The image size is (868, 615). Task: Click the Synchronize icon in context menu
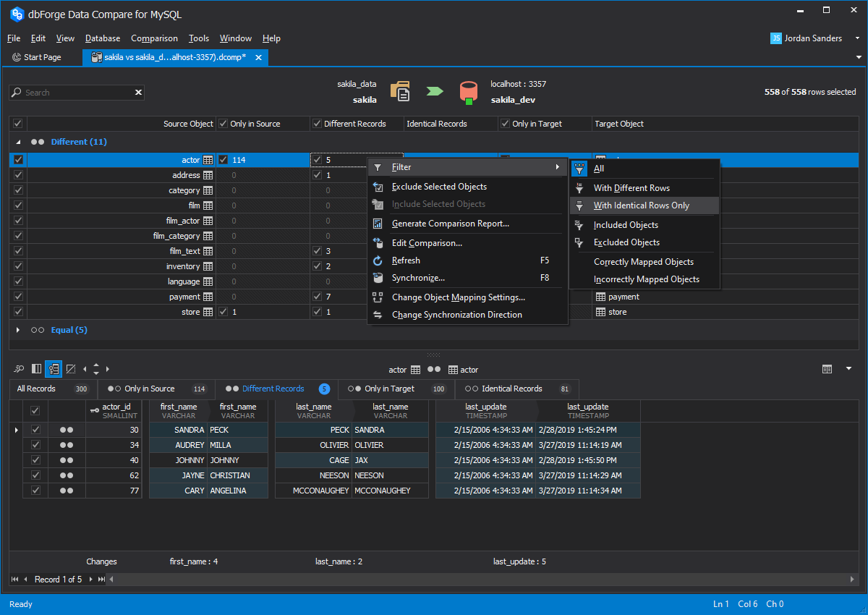[x=378, y=278]
